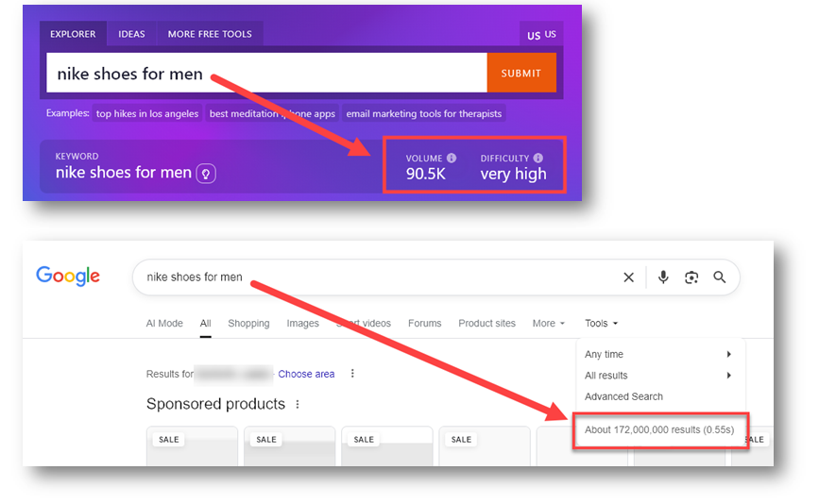Open the three-dot menu beside Choose area
The width and height of the screenshot is (819, 504).
[x=352, y=374]
